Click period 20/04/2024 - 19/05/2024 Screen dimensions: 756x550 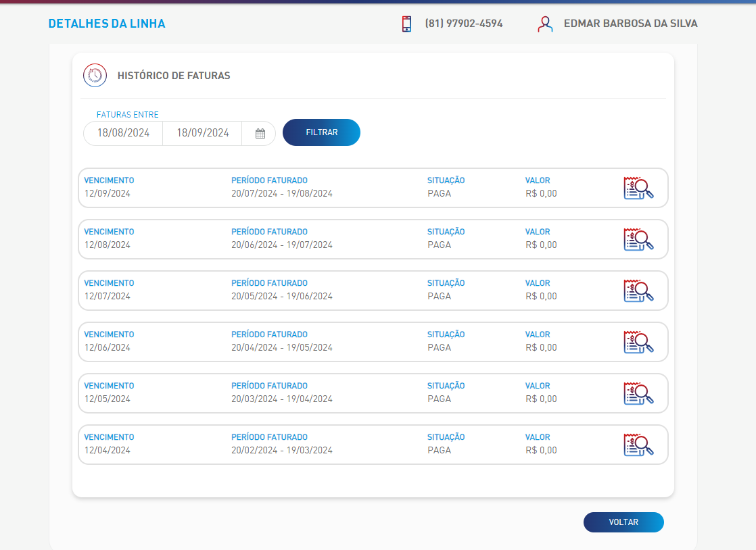281,348
